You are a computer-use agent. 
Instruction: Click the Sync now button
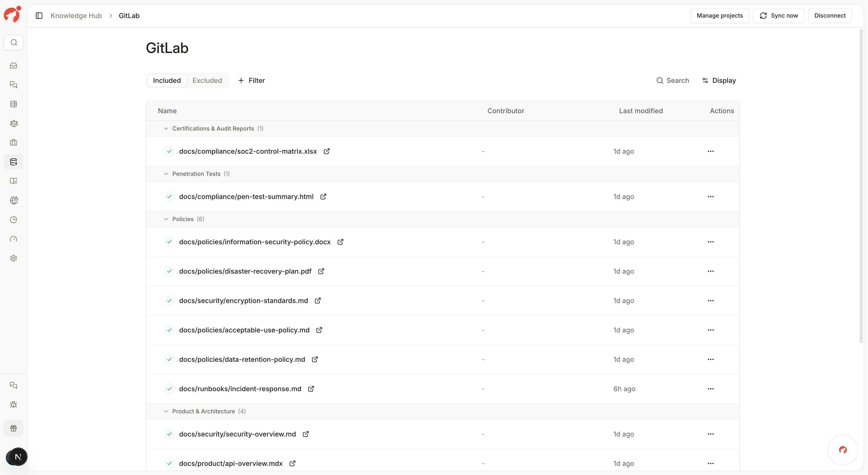click(778, 15)
